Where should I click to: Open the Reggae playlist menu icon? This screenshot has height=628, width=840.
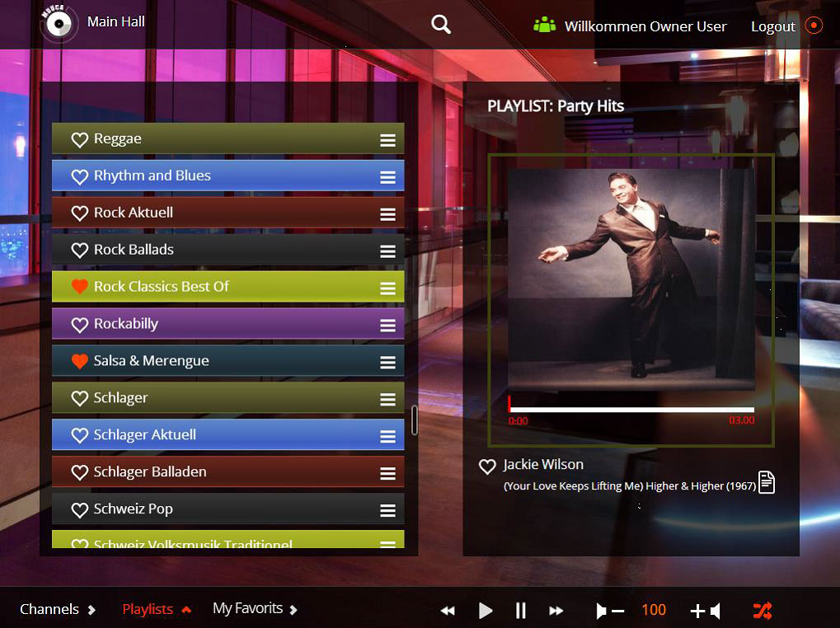click(388, 140)
